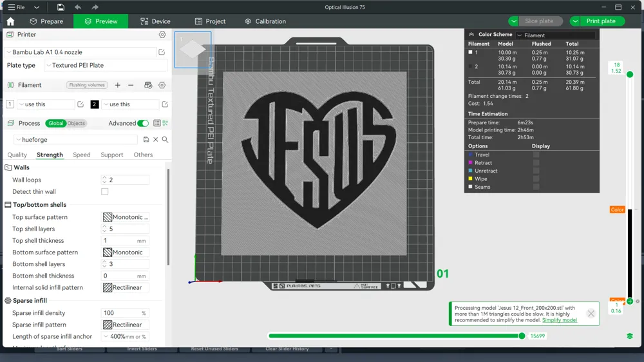Toggle the Unretract display checkbox
The width and height of the screenshot is (644, 362).
click(x=536, y=171)
